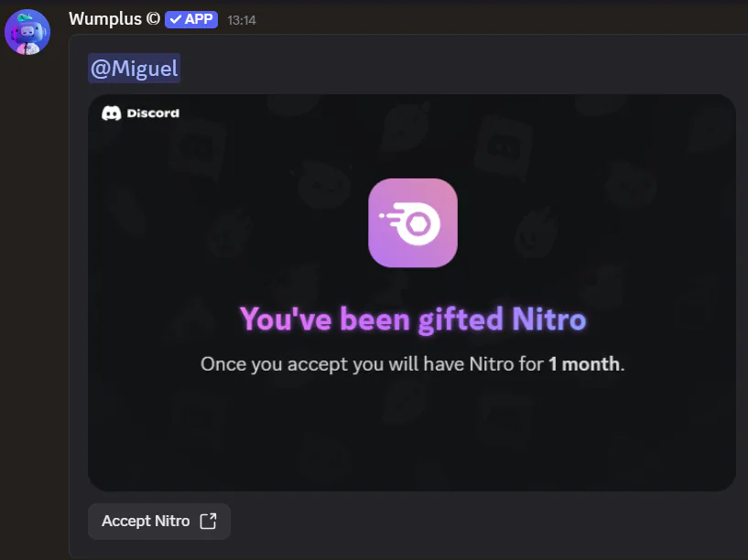Click the external link arrow icon
This screenshot has height=560, width=748.
pos(208,522)
